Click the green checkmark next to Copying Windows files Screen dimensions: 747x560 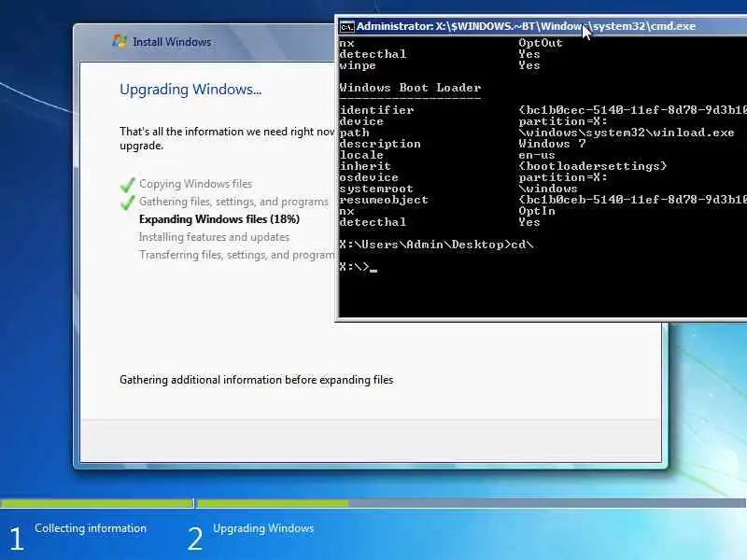point(127,184)
